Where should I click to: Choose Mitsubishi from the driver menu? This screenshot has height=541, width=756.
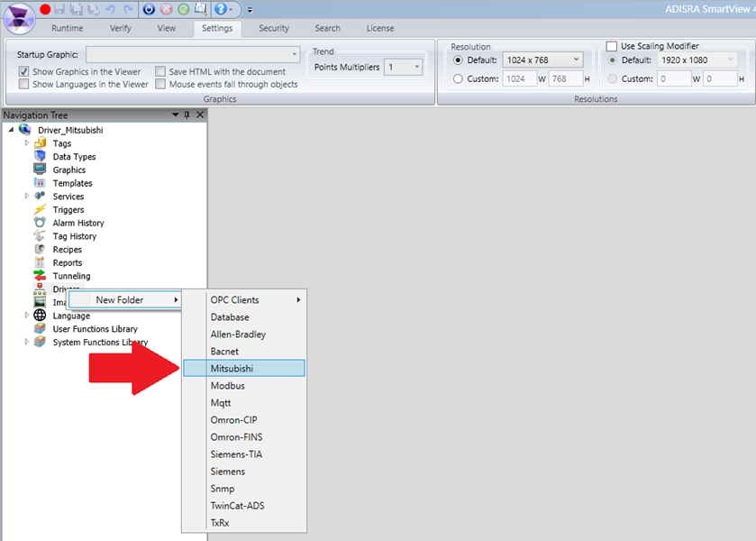click(x=244, y=368)
